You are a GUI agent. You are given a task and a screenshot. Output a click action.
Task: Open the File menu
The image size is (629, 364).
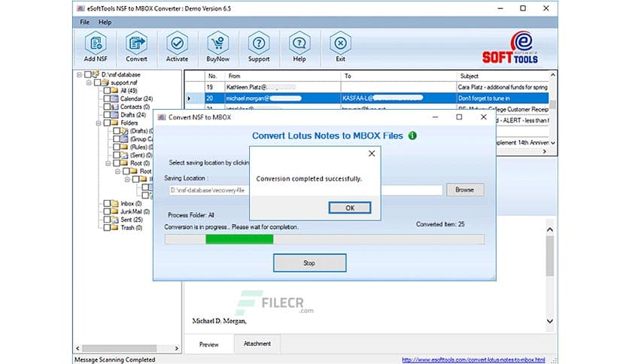[84, 22]
